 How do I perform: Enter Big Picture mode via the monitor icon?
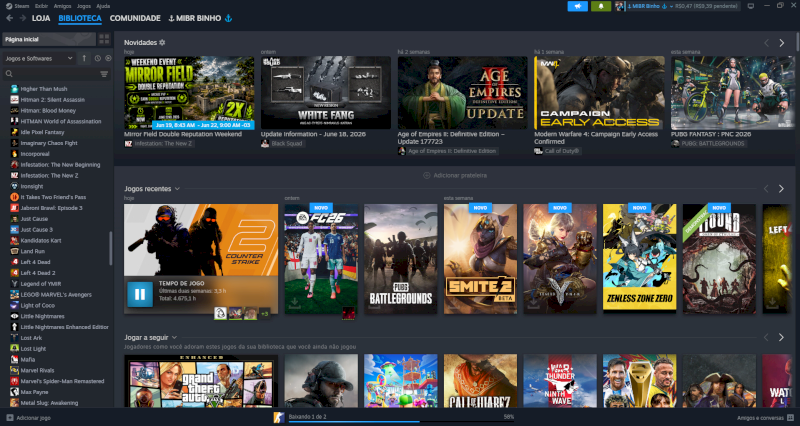tap(751, 6)
